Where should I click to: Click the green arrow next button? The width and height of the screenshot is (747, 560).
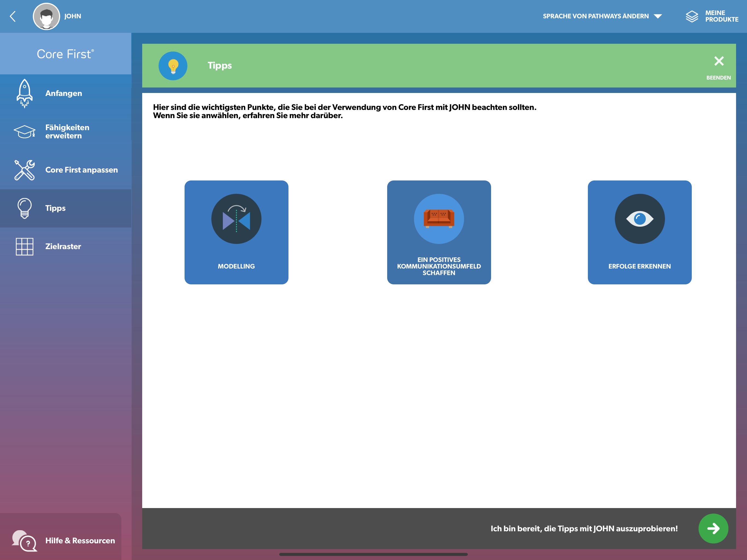714,529
